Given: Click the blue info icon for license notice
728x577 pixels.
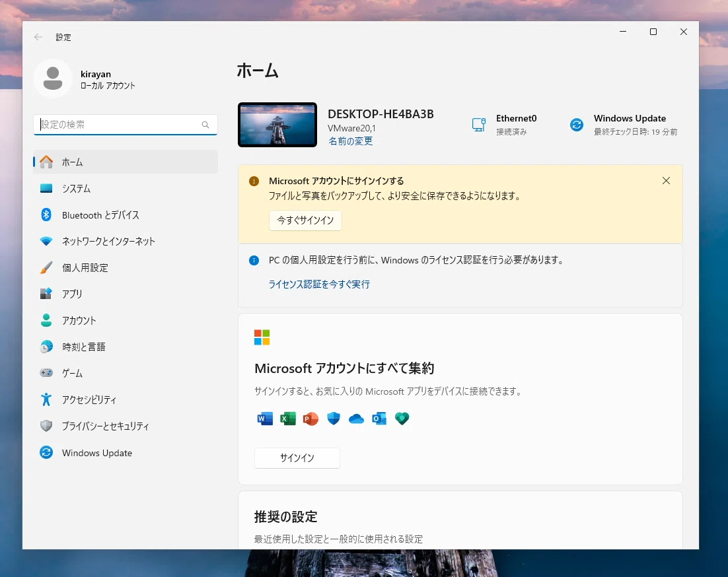Looking at the screenshot, I should (x=254, y=260).
